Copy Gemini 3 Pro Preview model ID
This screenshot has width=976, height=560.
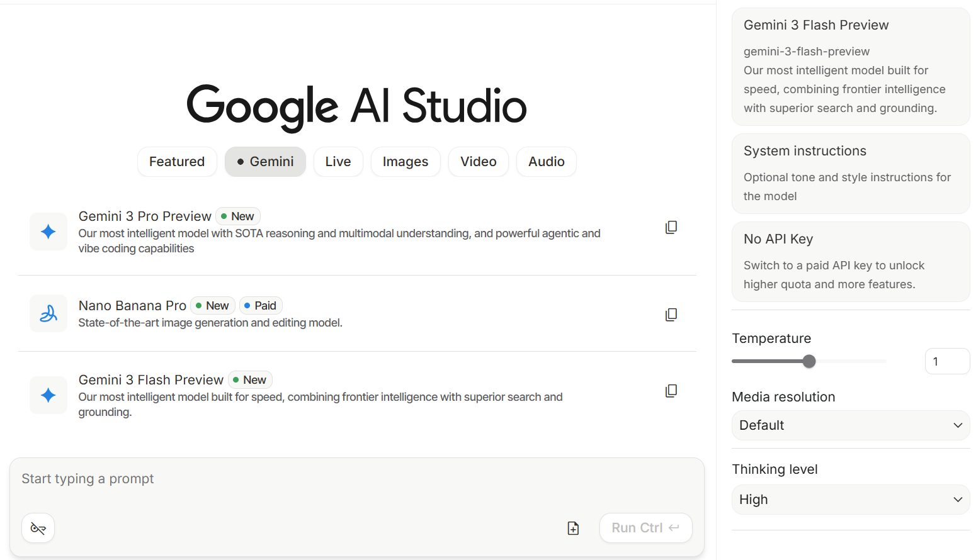[x=671, y=227]
